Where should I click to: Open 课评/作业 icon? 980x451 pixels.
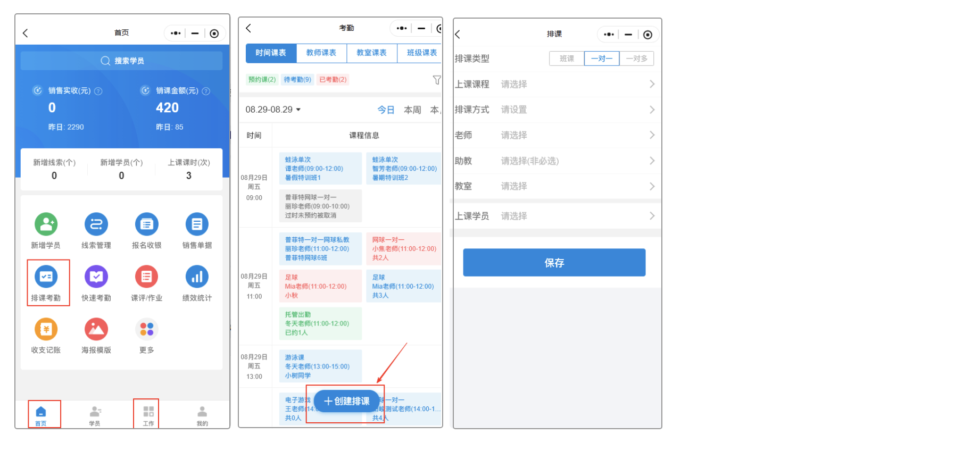click(x=146, y=277)
